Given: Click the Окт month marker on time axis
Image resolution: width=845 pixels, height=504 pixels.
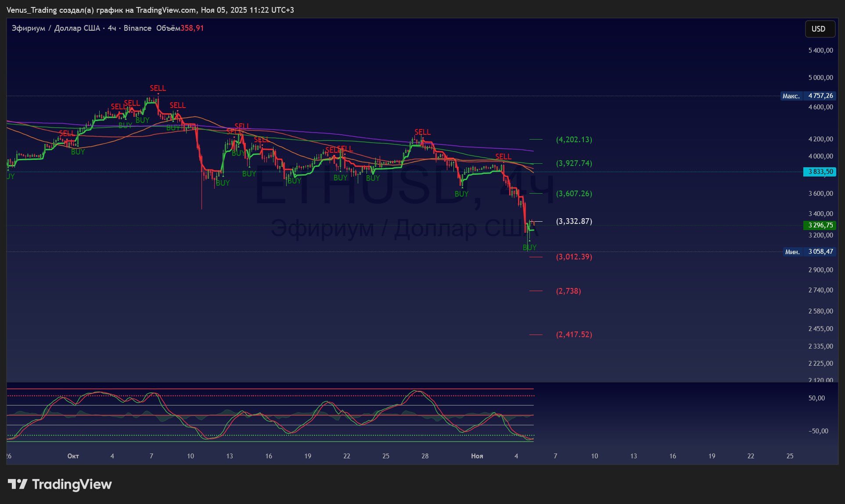Looking at the screenshot, I should [x=73, y=456].
